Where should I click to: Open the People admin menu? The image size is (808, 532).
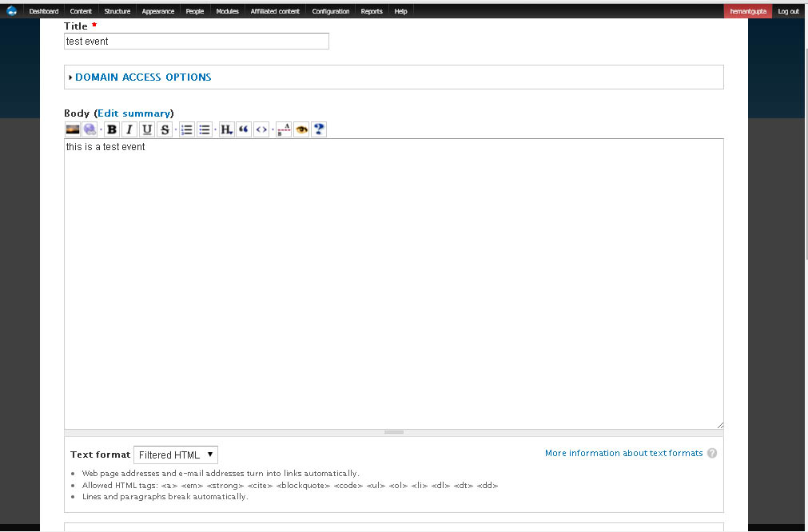(195, 11)
